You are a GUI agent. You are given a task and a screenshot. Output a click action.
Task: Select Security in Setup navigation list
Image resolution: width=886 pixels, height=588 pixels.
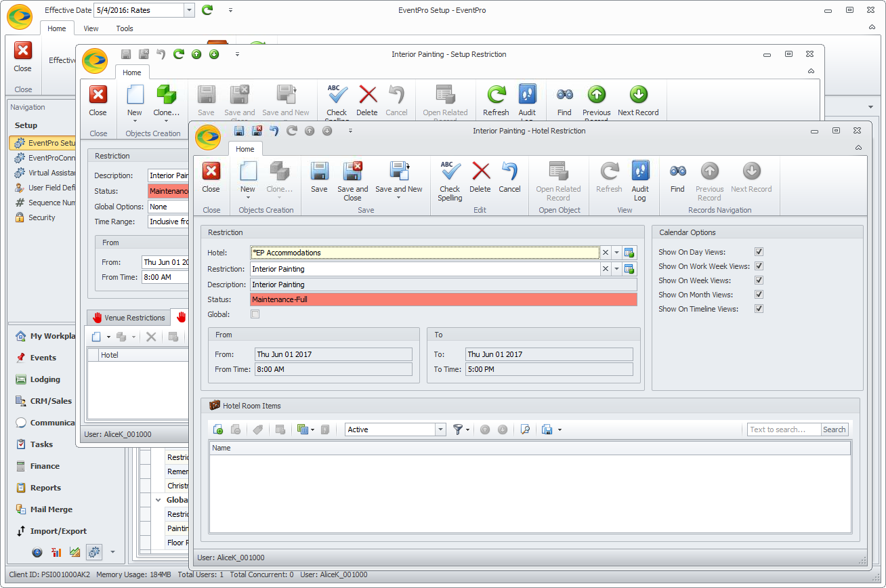click(41, 217)
